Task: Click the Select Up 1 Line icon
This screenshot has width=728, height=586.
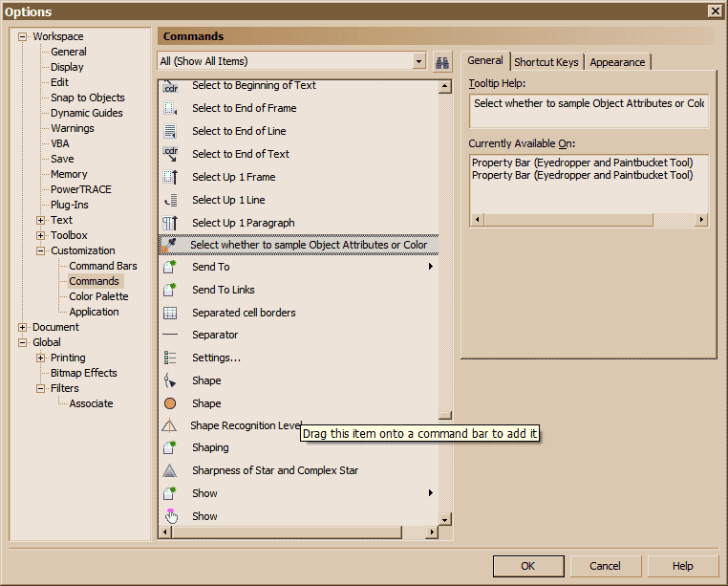Action: tap(170, 200)
